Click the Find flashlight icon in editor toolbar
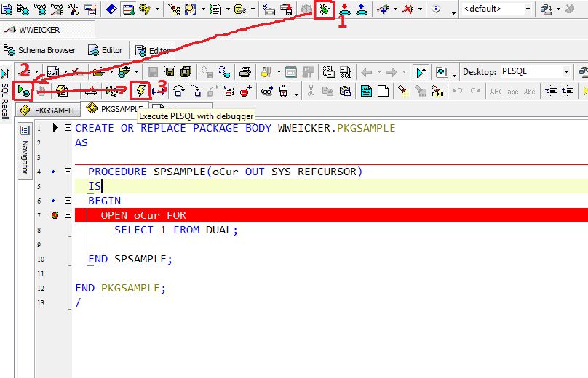Image resolution: width=588 pixels, height=378 pixels. (402, 91)
